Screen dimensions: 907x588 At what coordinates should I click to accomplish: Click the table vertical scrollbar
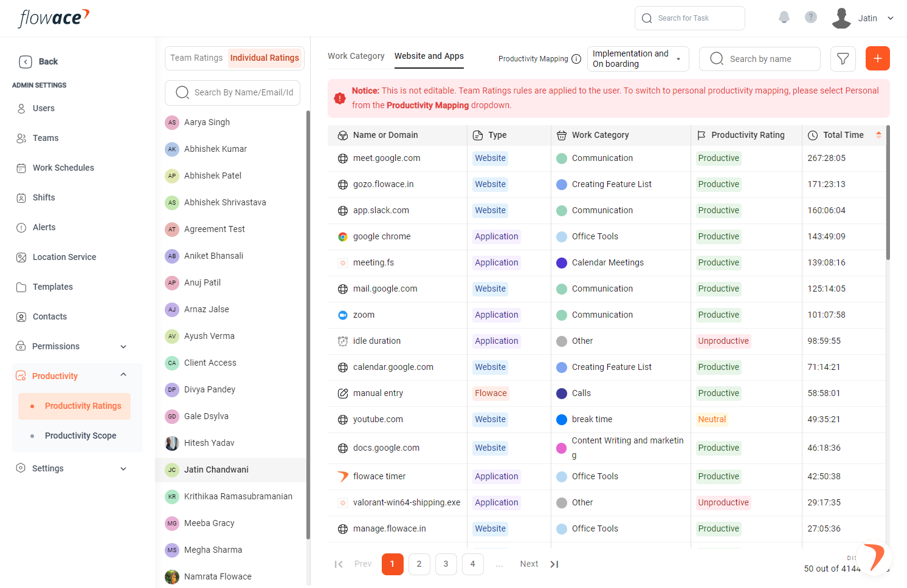pyautogui.click(x=888, y=193)
